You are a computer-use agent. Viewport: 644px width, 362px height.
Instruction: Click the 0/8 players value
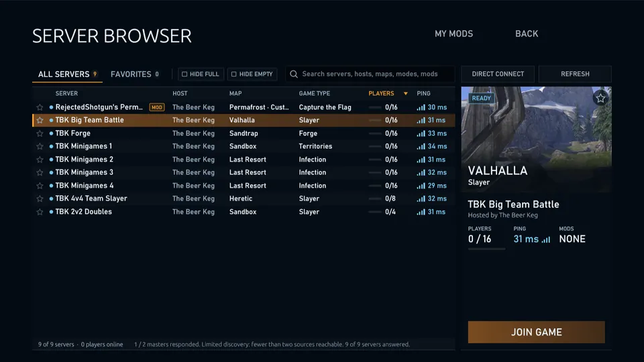390,198
